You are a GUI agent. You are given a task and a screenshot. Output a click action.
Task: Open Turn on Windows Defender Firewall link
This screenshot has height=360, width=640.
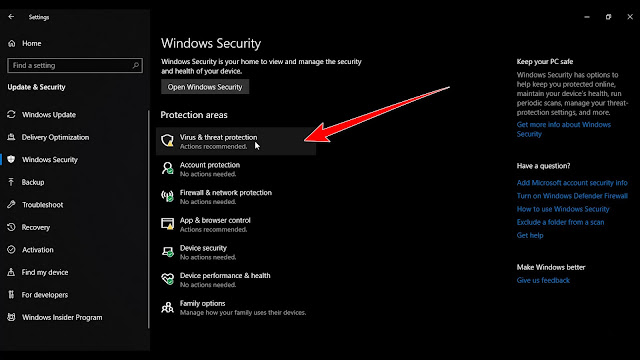point(572,196)
